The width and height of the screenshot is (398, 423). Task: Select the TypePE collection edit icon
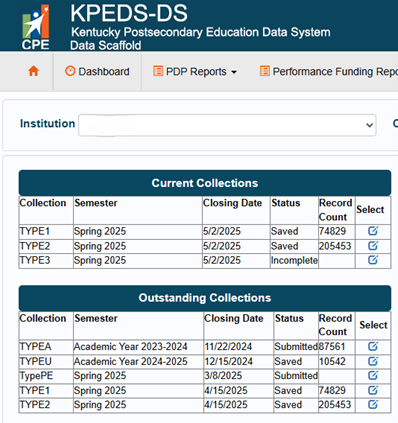[373, 375]
